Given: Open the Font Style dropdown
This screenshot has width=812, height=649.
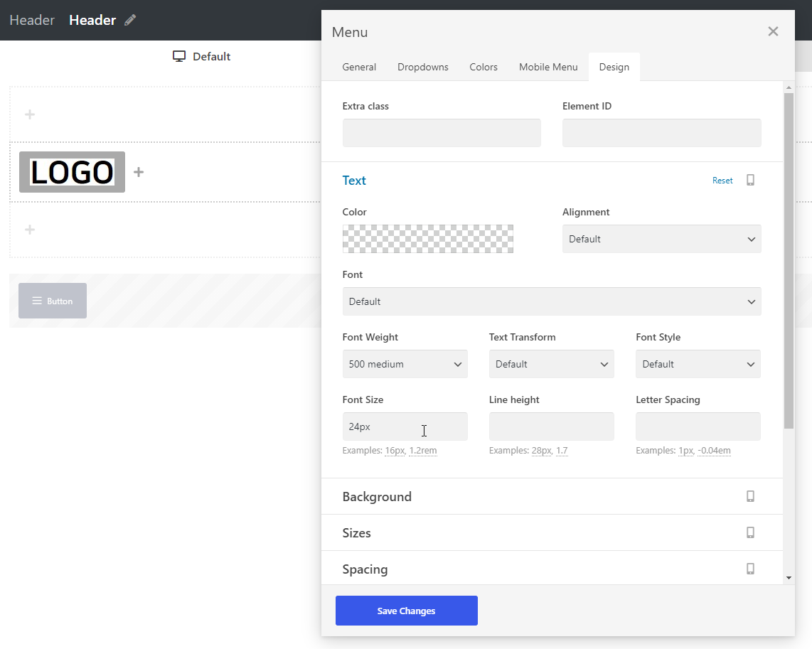Looking at the screenshot, I should [x=698, y=364].
